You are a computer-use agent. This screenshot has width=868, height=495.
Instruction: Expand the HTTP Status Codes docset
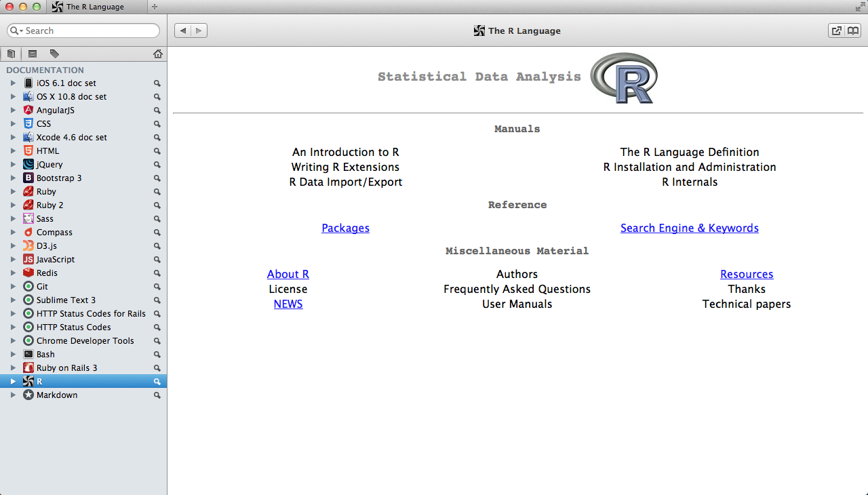click(x=12, y=327)
